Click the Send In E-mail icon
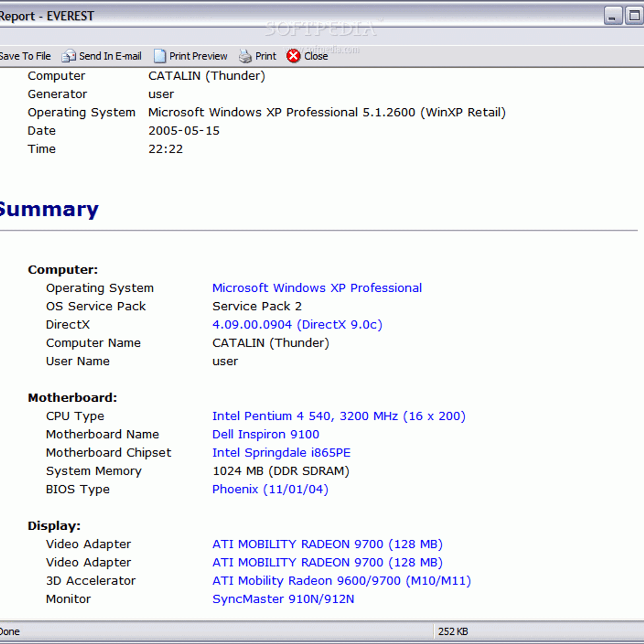The image size is (644, 644). 68,56
